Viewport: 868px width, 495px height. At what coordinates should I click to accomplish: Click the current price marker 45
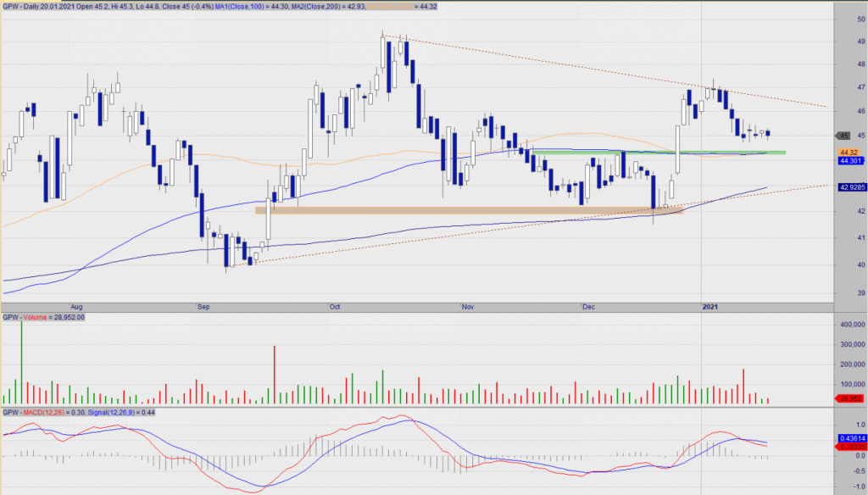coord(843,136)
